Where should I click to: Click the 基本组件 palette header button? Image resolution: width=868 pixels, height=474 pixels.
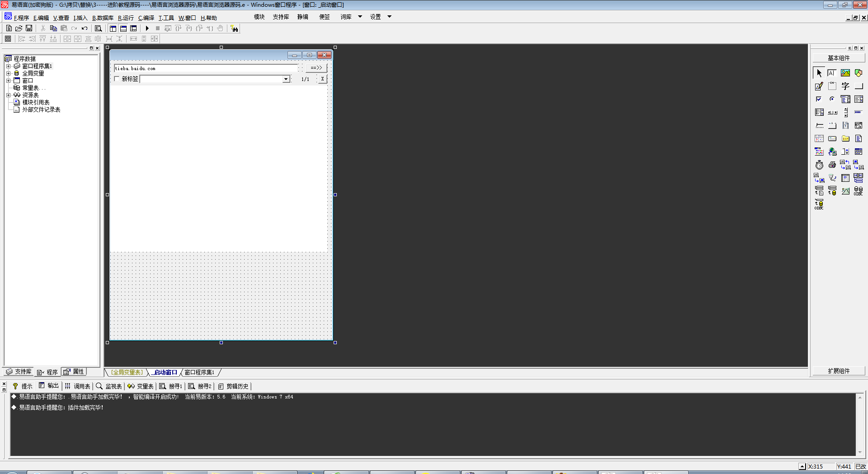tap(839, 58)
